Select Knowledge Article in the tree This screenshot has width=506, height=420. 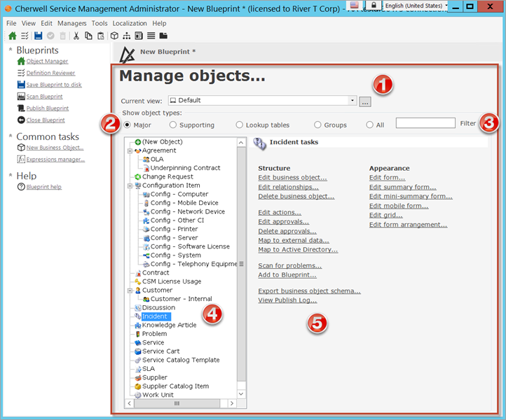pyautogui.click(x=169, y=325)
